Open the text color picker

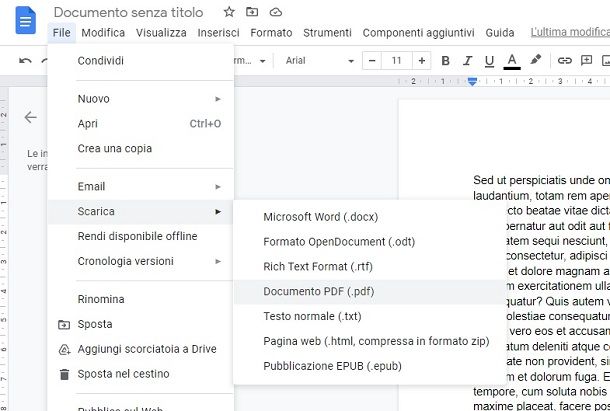(512, 61)
